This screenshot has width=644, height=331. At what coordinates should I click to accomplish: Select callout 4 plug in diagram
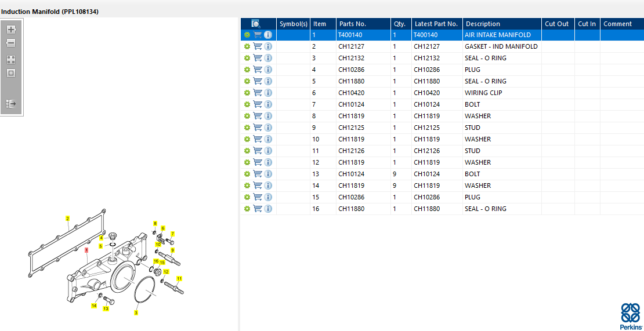pos(102,238)
